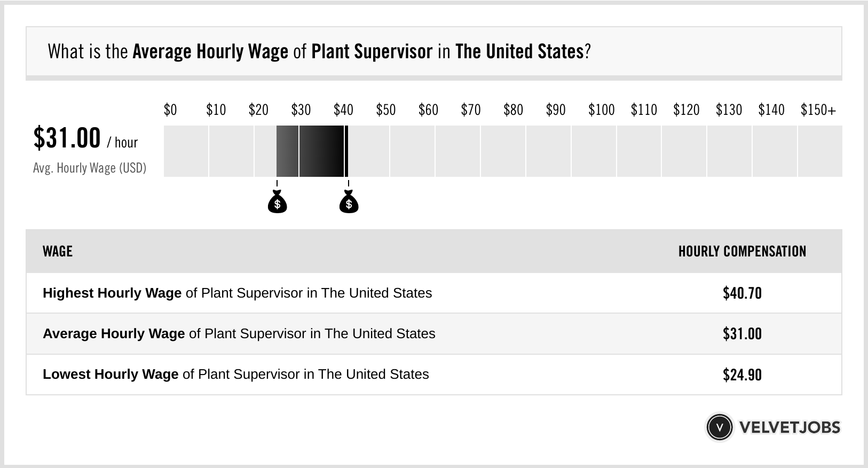Click the highest wage money bag icon
The width and height of the screenshot is (868, 468).
coord(349,202)
